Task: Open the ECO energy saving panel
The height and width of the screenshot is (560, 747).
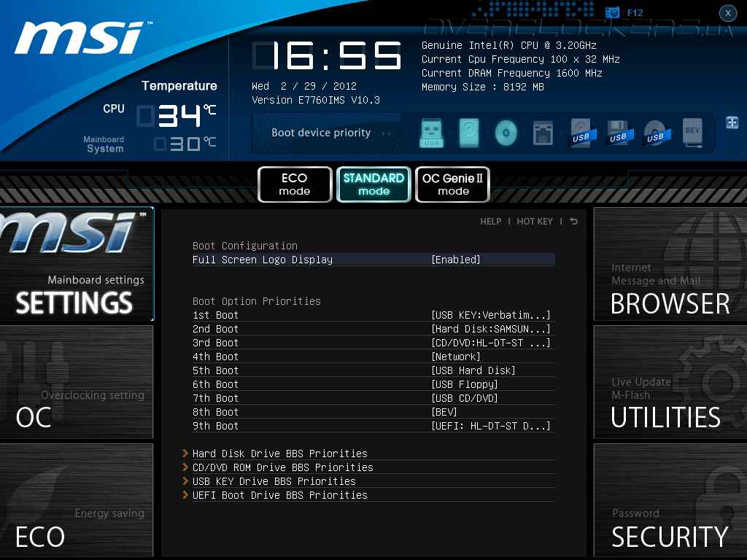Action: [77, 500]
